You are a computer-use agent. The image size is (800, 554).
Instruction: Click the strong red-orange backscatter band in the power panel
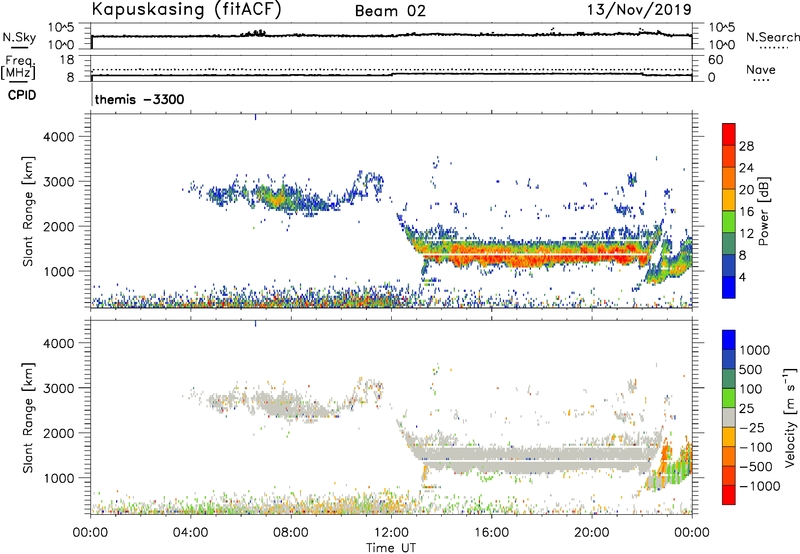[536, 253]
